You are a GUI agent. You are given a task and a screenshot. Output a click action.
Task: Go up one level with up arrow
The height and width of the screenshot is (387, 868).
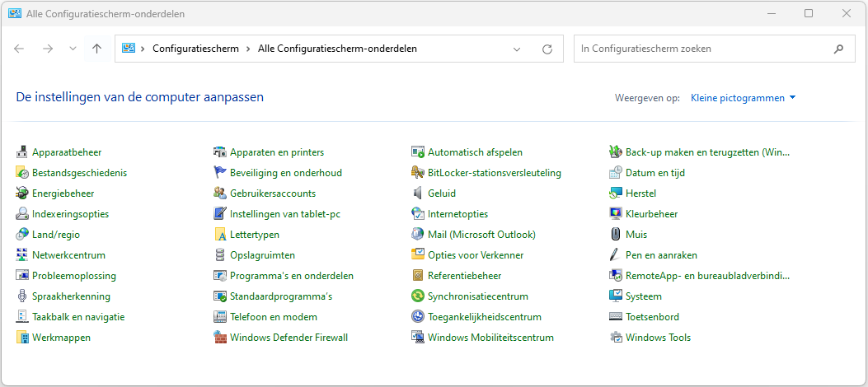tap(97, 49)
